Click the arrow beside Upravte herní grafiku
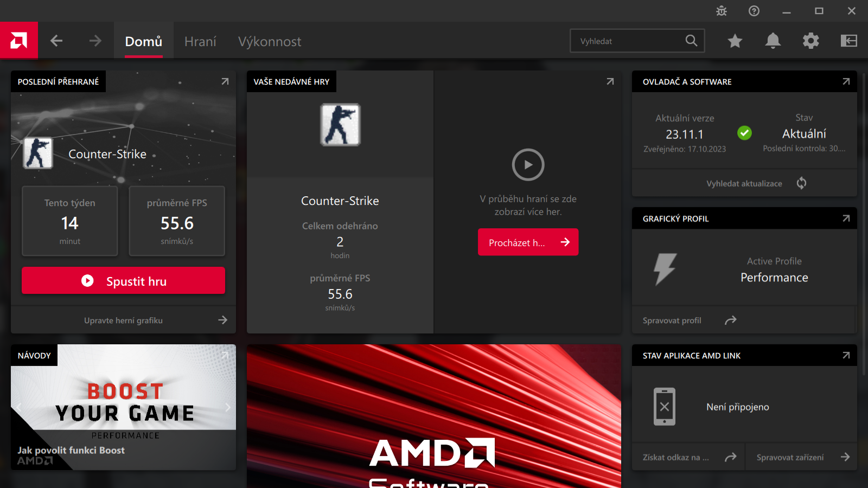 (x=222, y=320)
